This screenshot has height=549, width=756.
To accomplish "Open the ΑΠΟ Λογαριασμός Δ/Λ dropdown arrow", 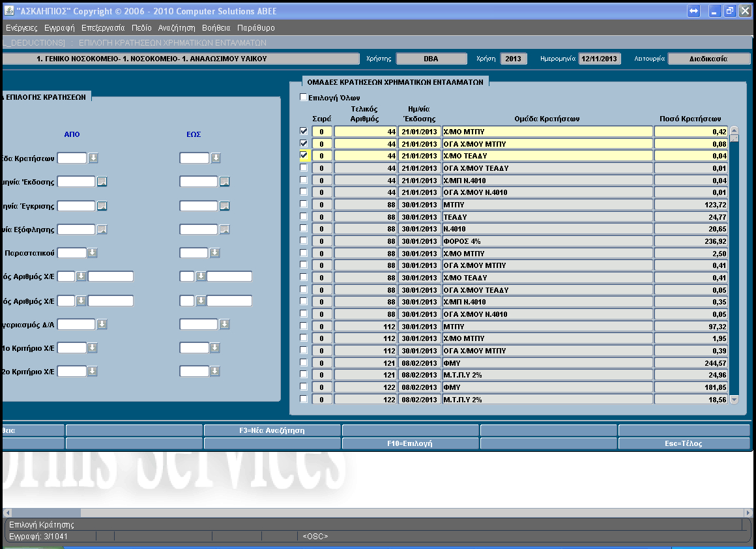I will pos(102,324).
